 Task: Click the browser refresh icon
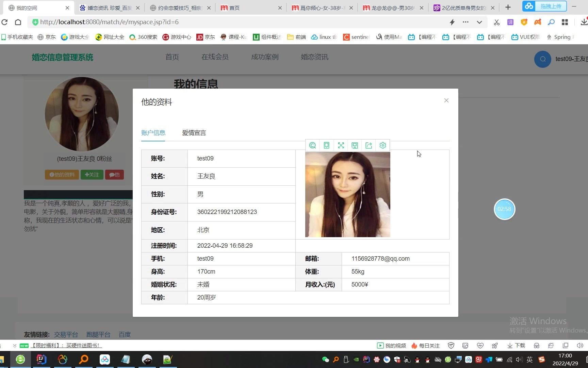4,22
